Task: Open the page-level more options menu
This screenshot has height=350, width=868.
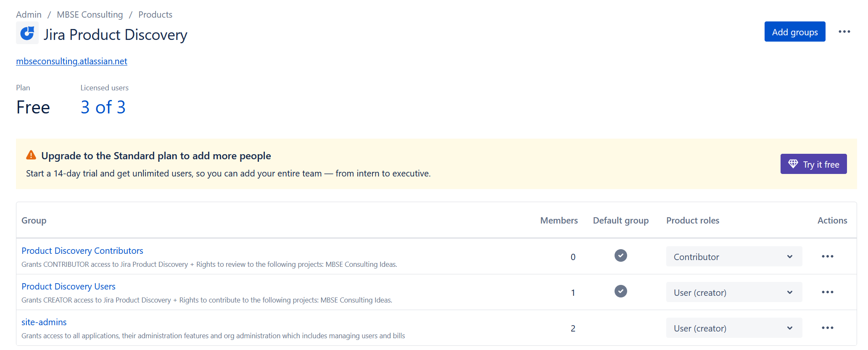Action: (x=844, y=32)
